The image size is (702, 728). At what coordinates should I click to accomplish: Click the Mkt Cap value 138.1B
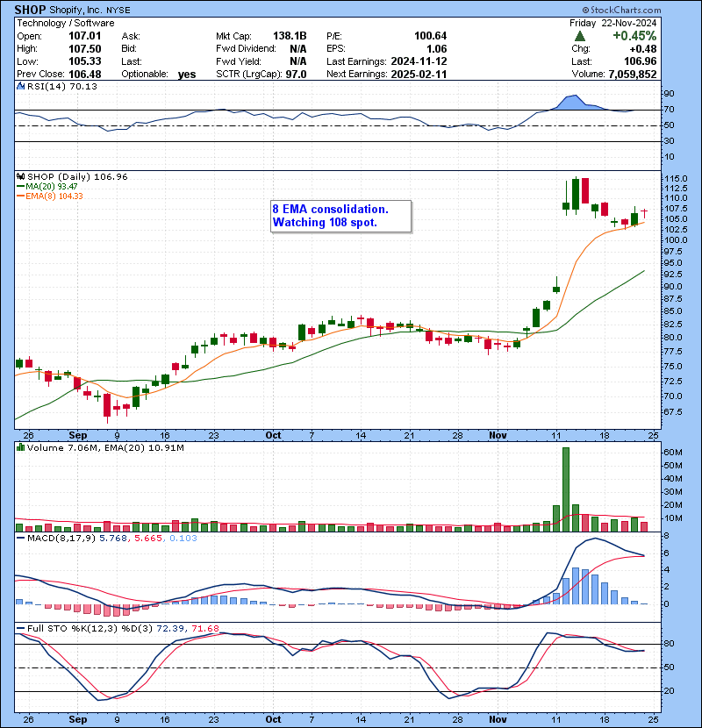(x=290, y=36)
